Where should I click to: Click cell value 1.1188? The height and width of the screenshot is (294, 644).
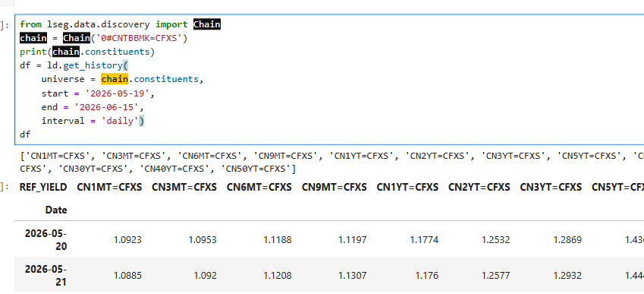278,240
